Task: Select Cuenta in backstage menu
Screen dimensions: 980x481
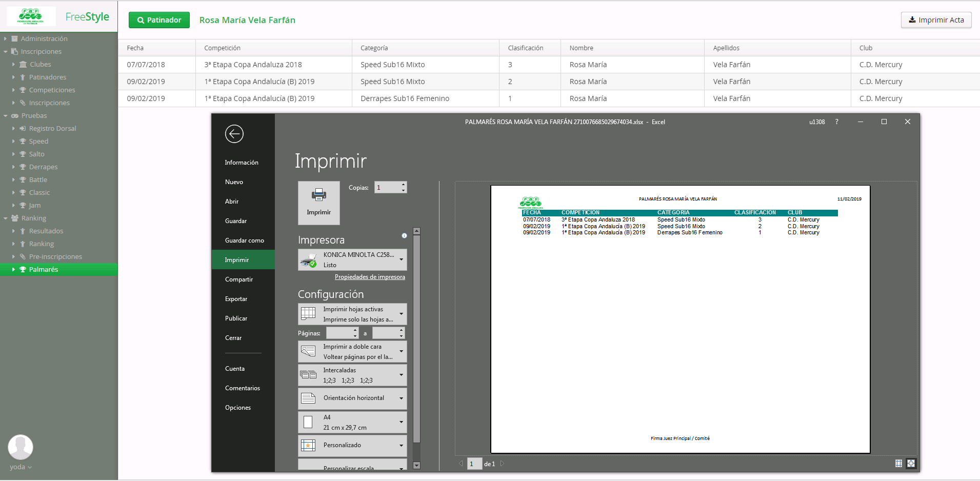Action: (235, 369)
